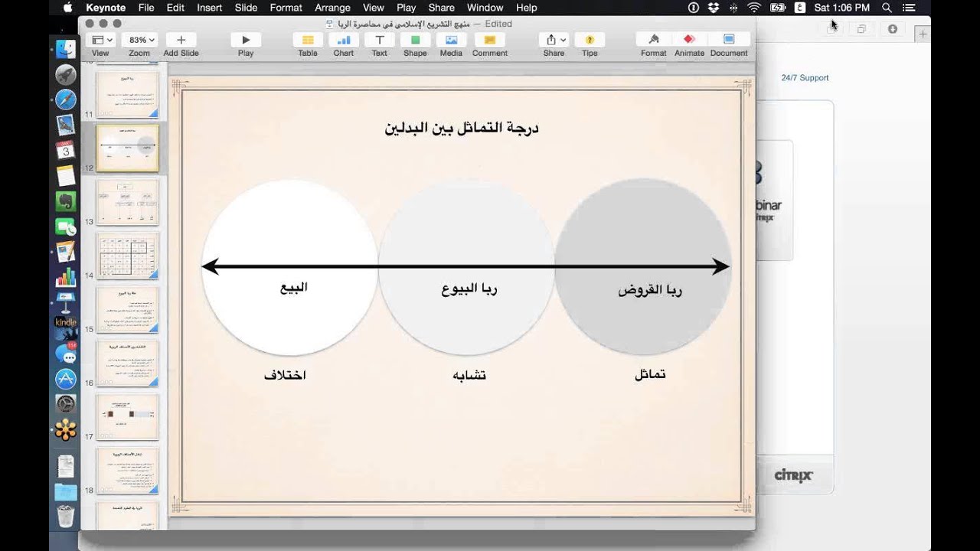Open the Keynote application menu
This screenshot has height=551, width=980.
click(106, 8)
